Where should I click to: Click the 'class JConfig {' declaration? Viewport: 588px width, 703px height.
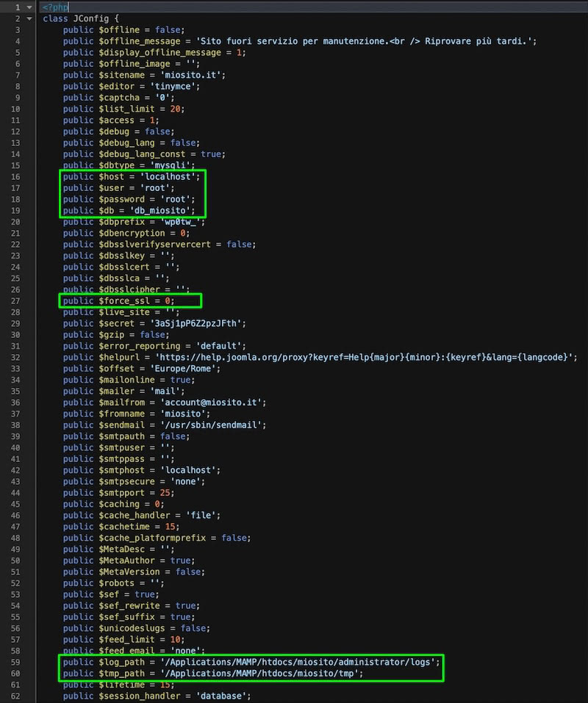tap(81, 19)
